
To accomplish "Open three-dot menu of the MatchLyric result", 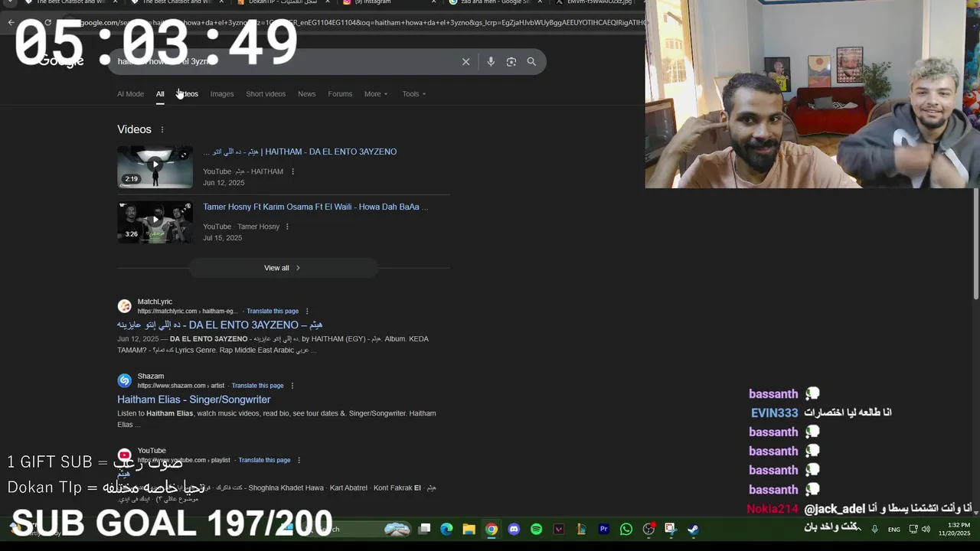I will [307, 311].
